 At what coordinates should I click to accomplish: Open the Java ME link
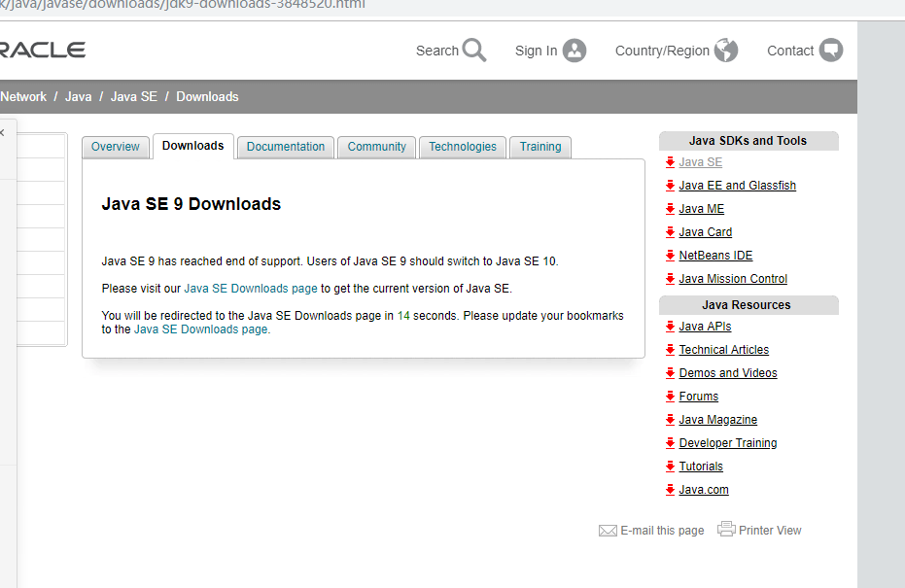pos(701,209)
